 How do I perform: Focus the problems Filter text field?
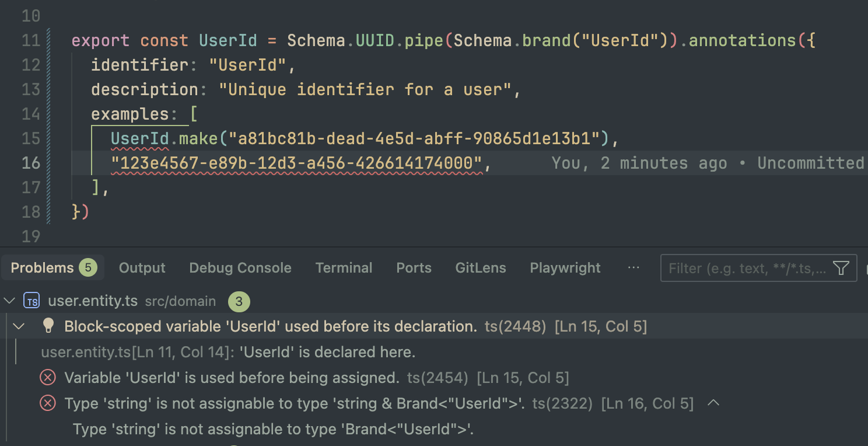tap(747, 268)
